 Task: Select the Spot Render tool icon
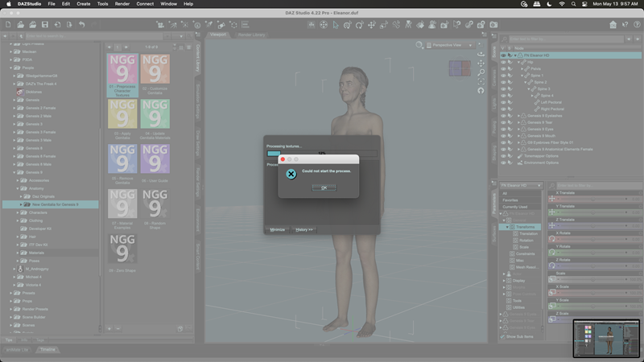(444, 25)
